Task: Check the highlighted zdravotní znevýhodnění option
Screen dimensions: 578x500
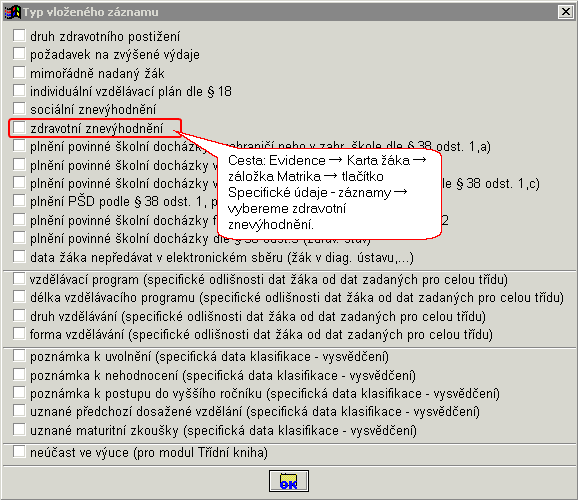Action: coord(19,128)
